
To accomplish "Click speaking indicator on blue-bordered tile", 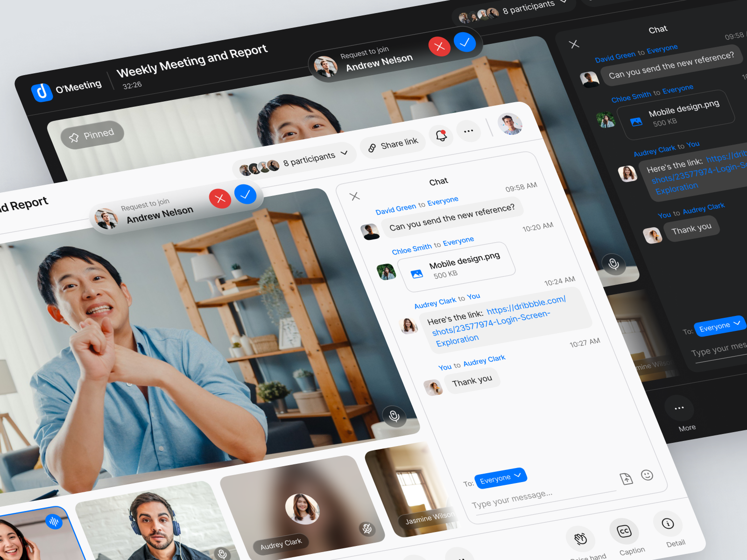I will point(54,521).
